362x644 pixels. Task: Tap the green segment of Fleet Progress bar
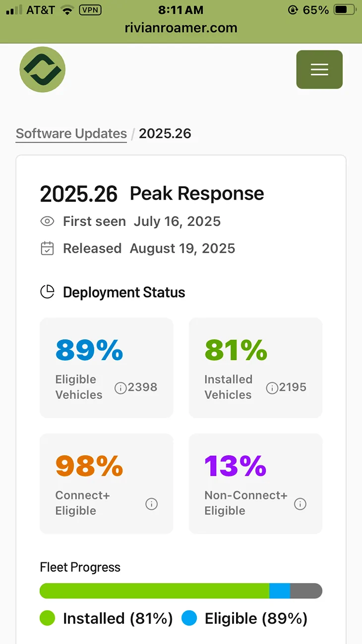point(154,590)
